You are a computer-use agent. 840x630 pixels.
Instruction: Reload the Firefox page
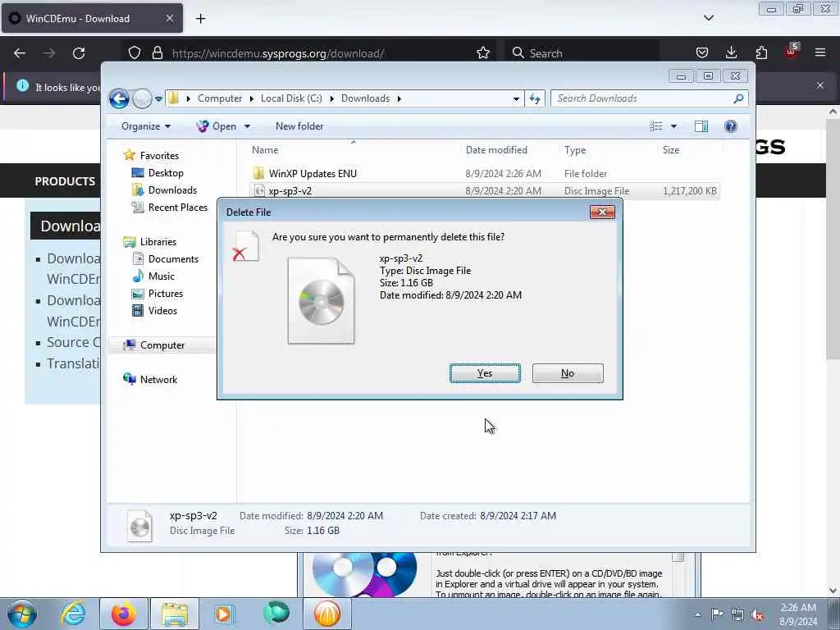[79, 53]
